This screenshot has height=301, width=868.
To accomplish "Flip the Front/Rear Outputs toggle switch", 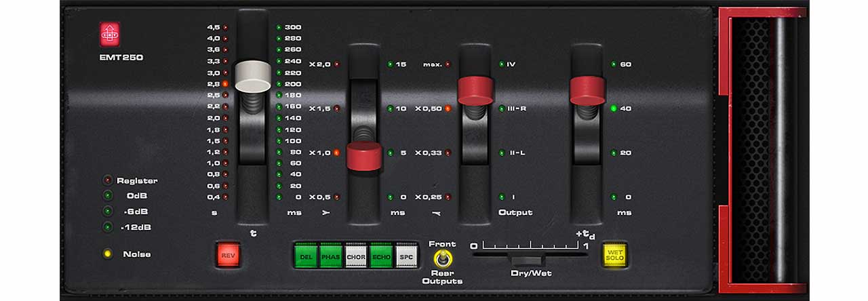I will [442, 258].
